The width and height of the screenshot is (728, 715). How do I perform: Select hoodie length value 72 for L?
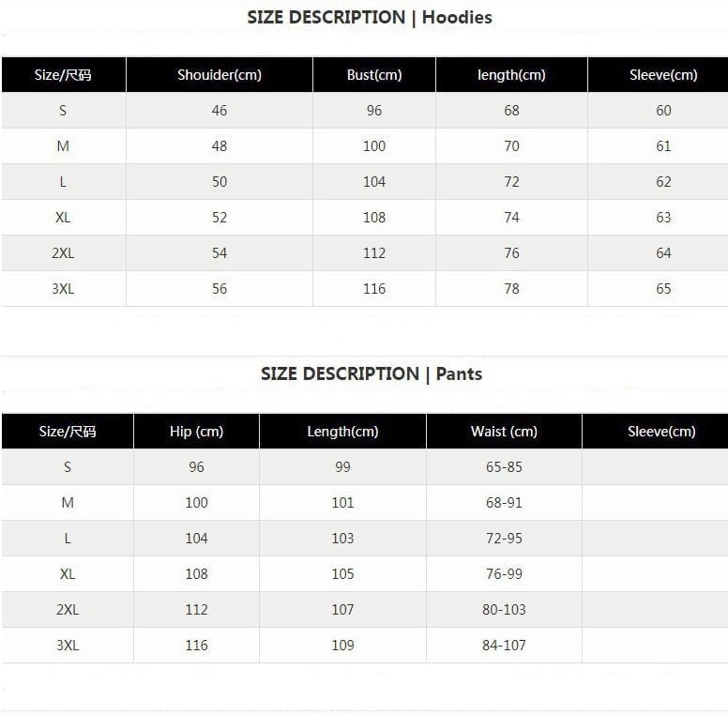(511, 182)
